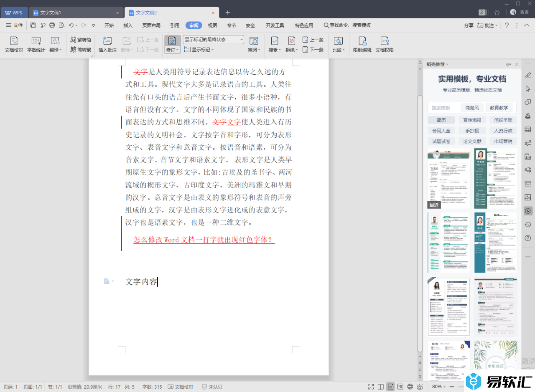The image size is (535, 392).
Task: Click the 接受 accept change icon
Action: (275, 41)
